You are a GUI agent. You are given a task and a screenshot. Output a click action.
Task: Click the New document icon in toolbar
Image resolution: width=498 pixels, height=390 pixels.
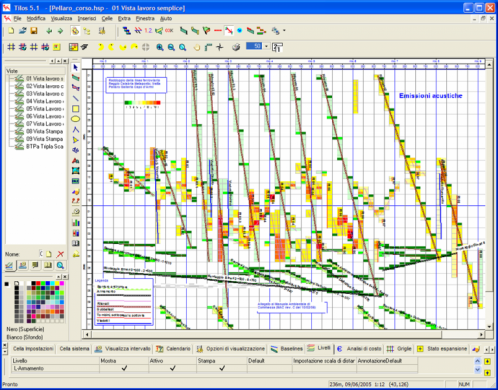point(11,31)
